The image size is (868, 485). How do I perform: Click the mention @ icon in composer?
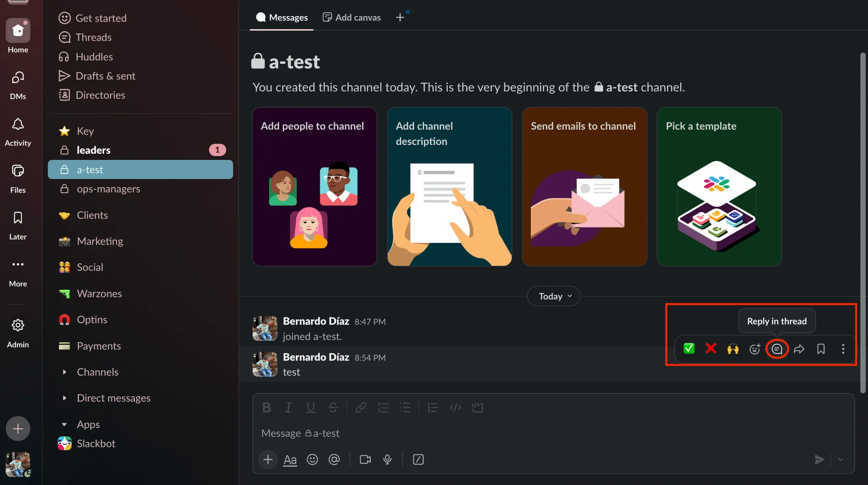[334, 460]
